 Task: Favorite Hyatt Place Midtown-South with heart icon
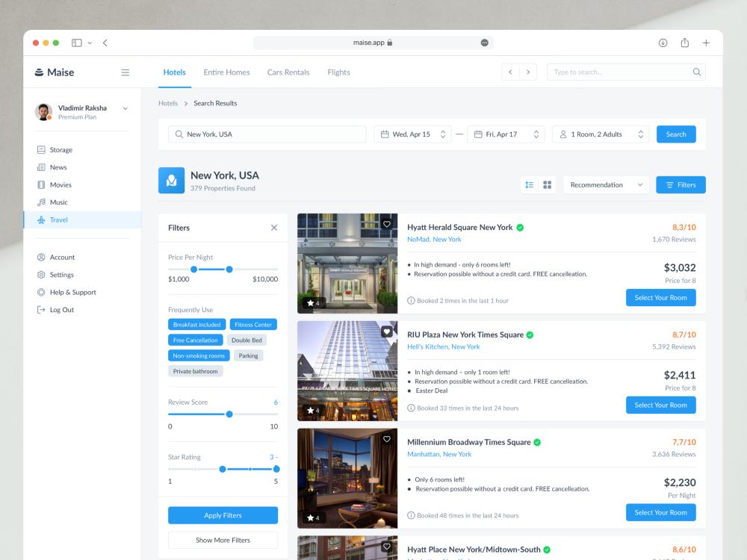(387, 547)
